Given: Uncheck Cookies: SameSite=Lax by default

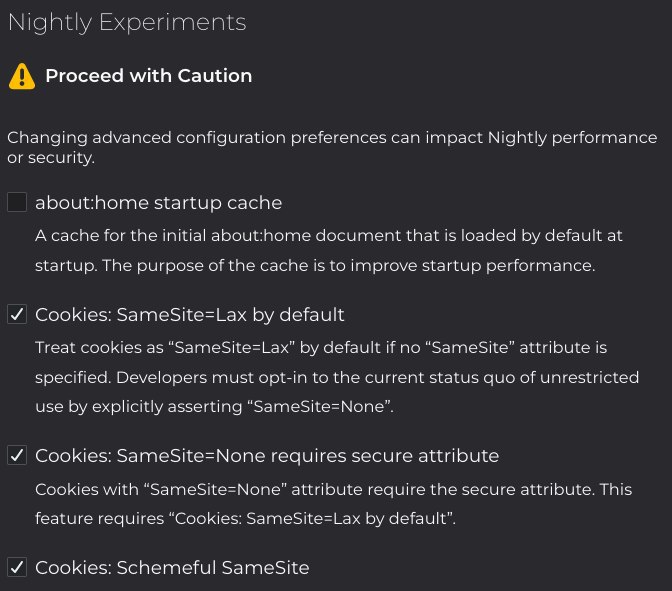Looking at the screenshot, I should pyautogui.click(x=17, y=314).
